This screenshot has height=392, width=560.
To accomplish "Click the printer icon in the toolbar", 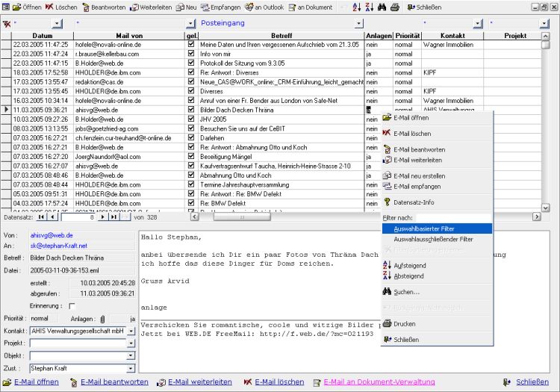I will pyautogui.click(x=394, y=7).
